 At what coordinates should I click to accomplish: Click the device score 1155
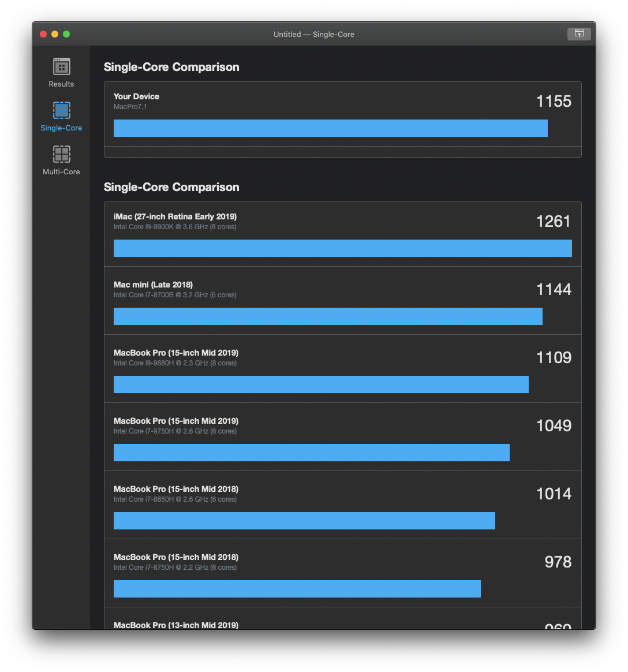(554, 102)
